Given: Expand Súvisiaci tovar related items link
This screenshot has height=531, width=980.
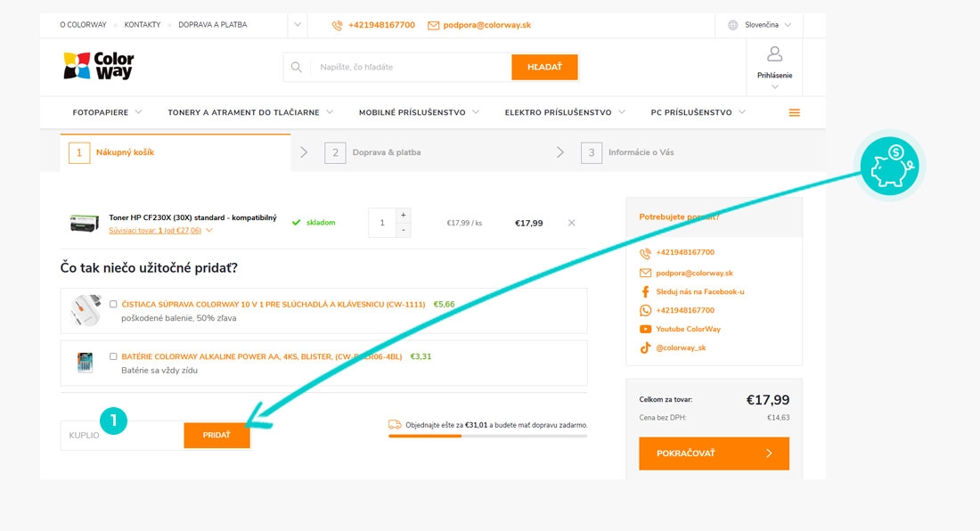Looking at the screenshot, I should [160, 231].
